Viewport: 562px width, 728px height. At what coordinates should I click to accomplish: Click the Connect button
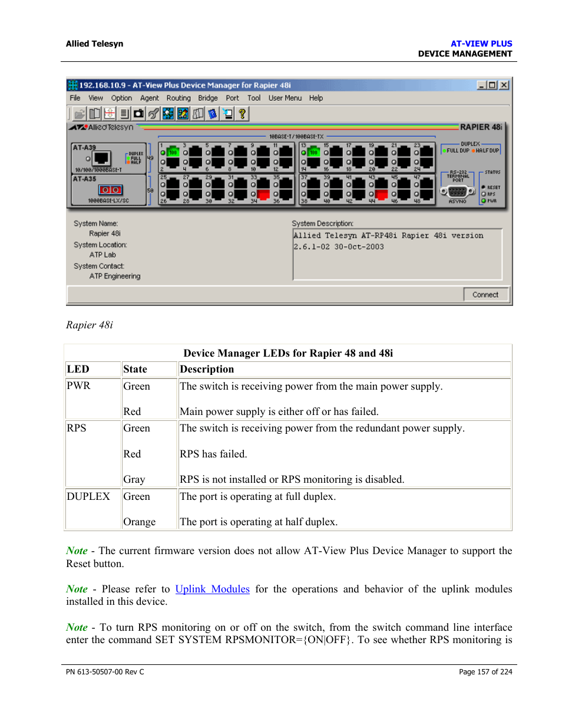(x=485, y=295)
